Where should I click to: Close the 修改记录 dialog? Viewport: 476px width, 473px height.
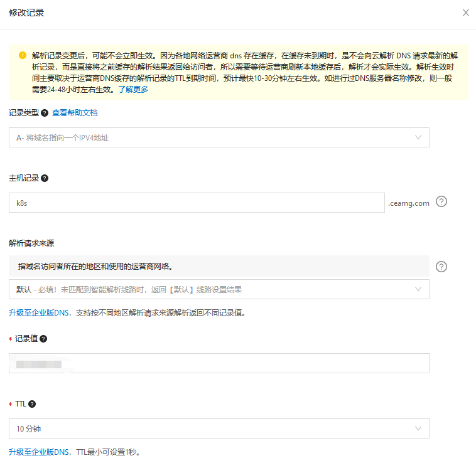(x=466, y=13)
